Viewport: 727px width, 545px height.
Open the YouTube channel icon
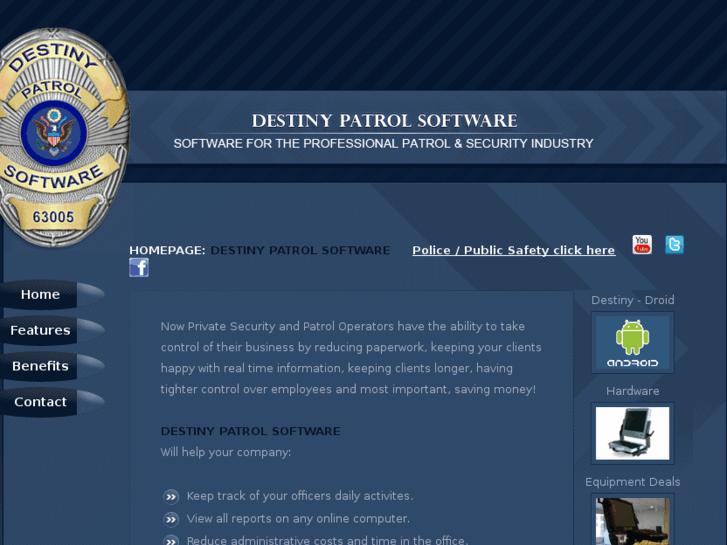(x=642, y=244)
